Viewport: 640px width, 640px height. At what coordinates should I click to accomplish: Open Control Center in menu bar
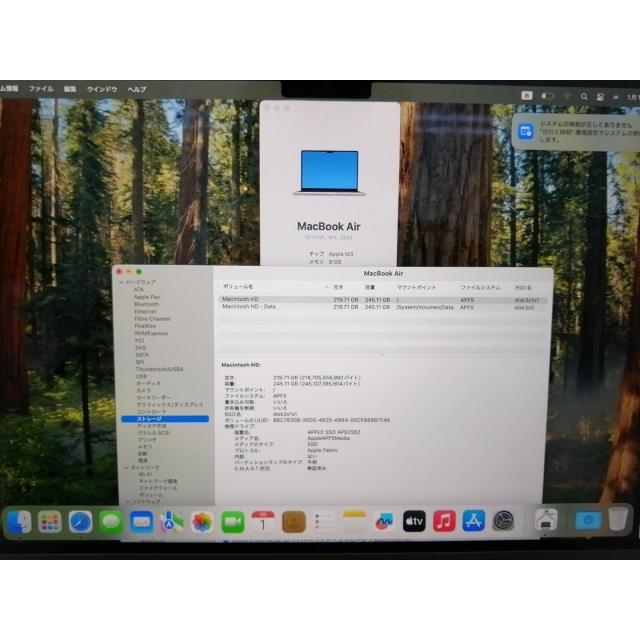pos(600,97)
